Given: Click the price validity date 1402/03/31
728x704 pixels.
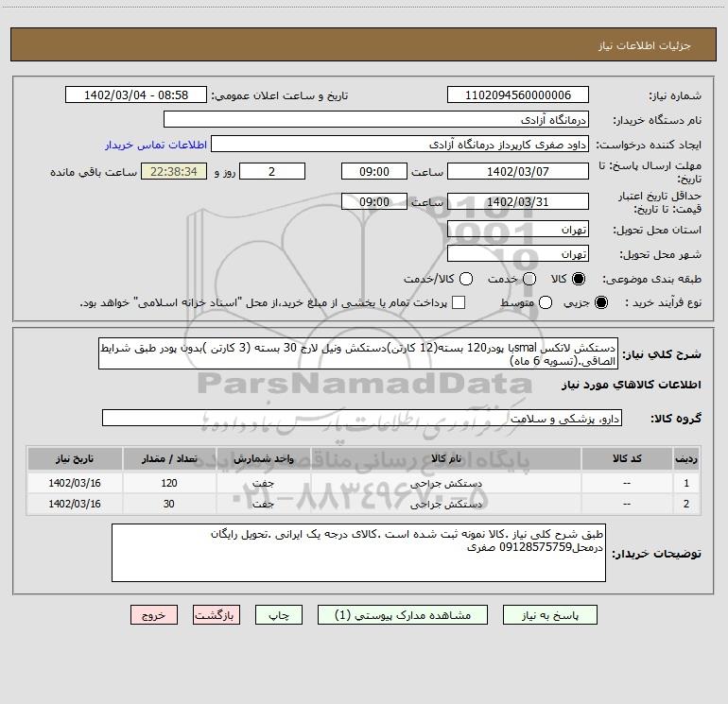Looking at the screenshot, I should point(517,202).
